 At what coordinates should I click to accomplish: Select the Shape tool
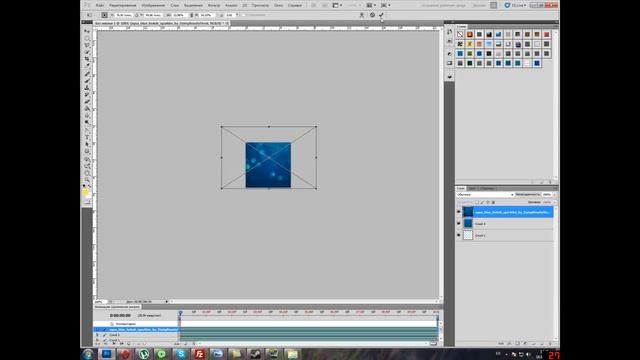(87, 151)
